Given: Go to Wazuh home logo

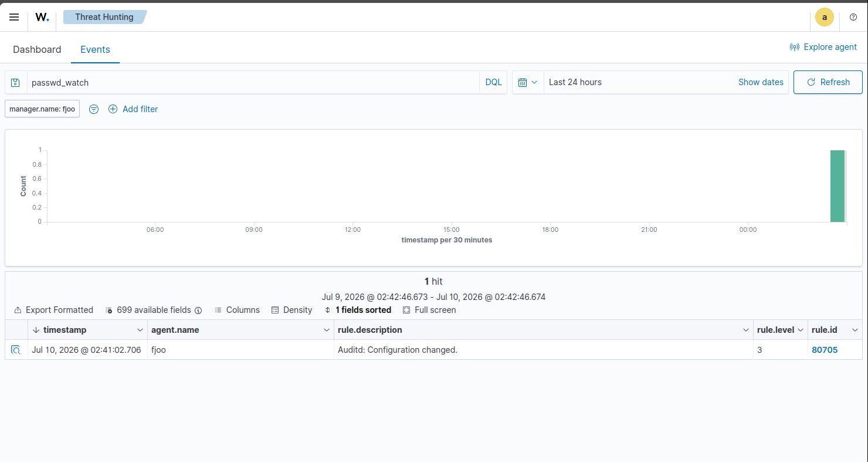Looking at the screenshot, I should 42,17.
